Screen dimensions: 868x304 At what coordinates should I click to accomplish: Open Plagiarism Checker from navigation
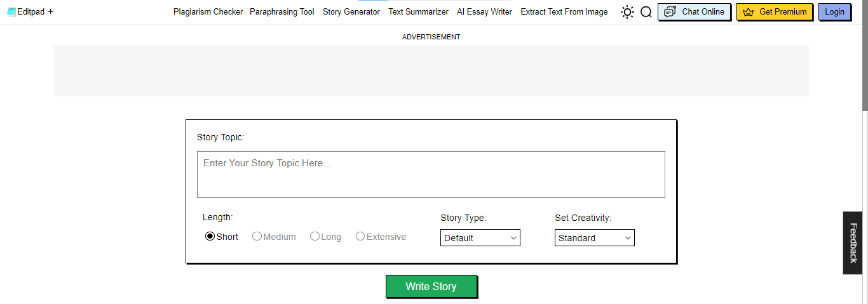pyautogui.click(x=208, y=11)
